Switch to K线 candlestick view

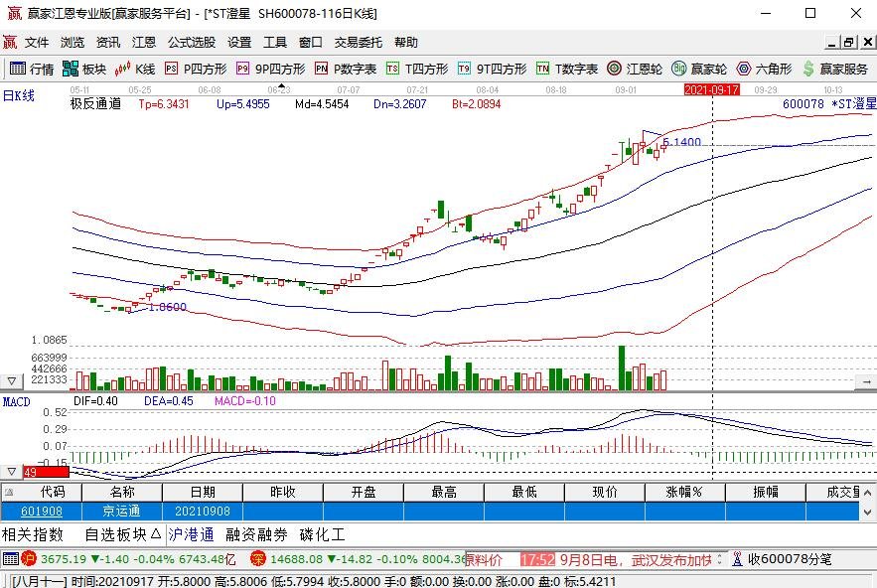click(x=139, y=70)
